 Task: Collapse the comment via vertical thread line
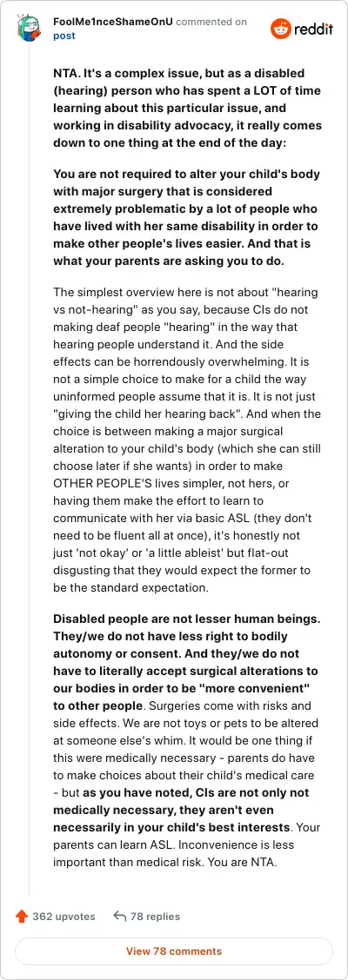[x=30, y=469]
